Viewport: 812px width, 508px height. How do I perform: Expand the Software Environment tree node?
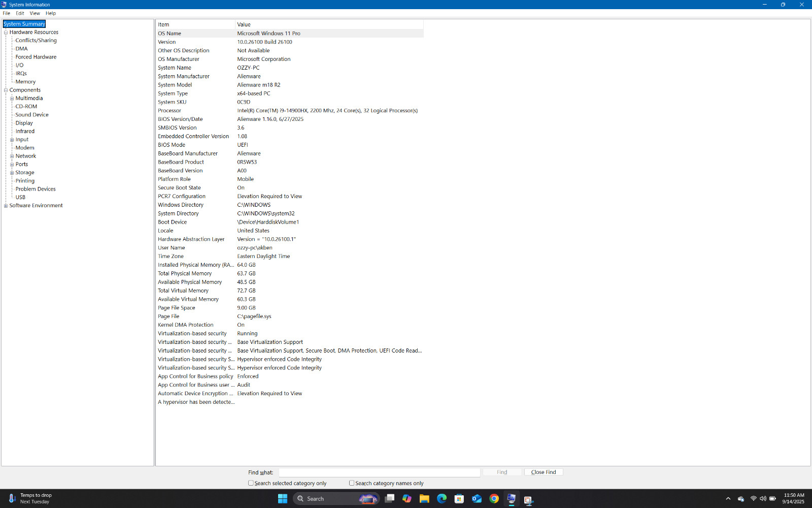tap(6, 206)
